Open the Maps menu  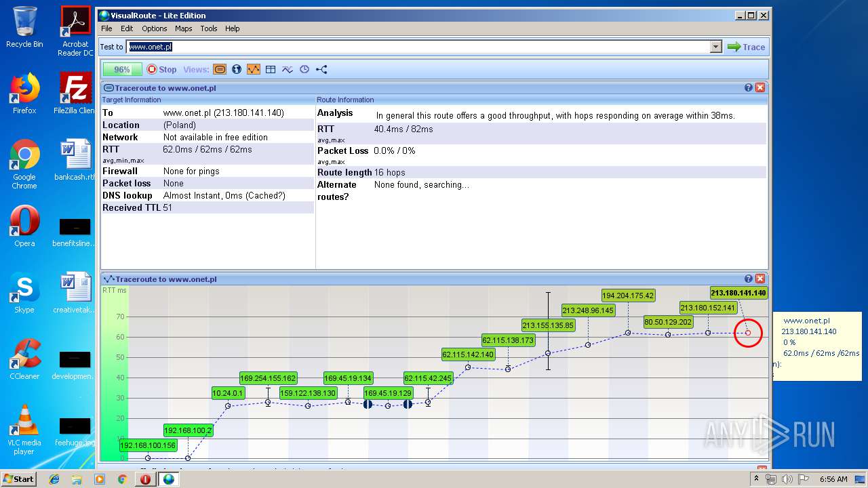tap(184, 28)
